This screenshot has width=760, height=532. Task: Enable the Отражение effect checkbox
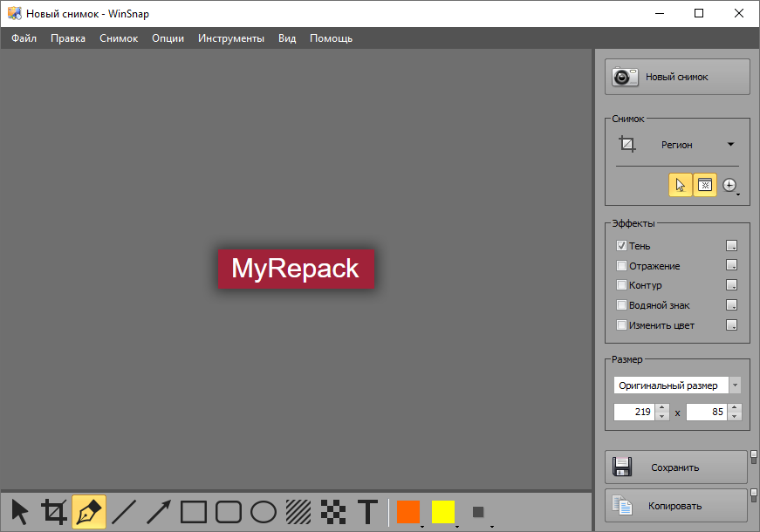point(622,266)
